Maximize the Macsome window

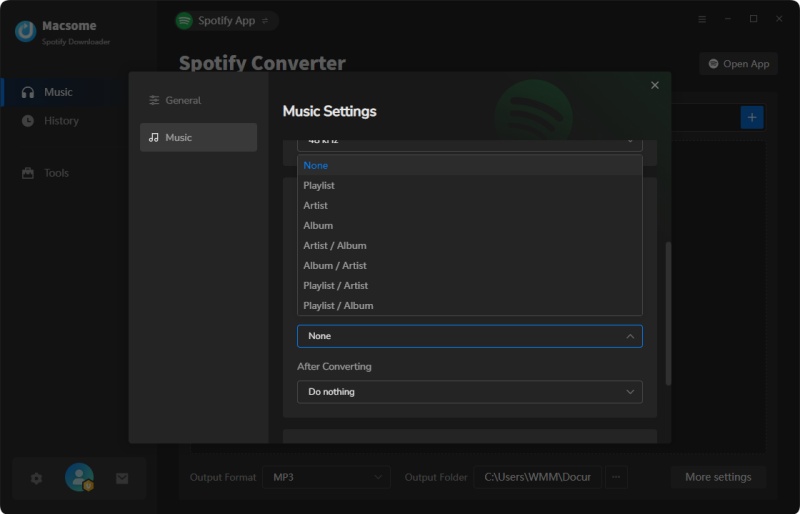753,19
